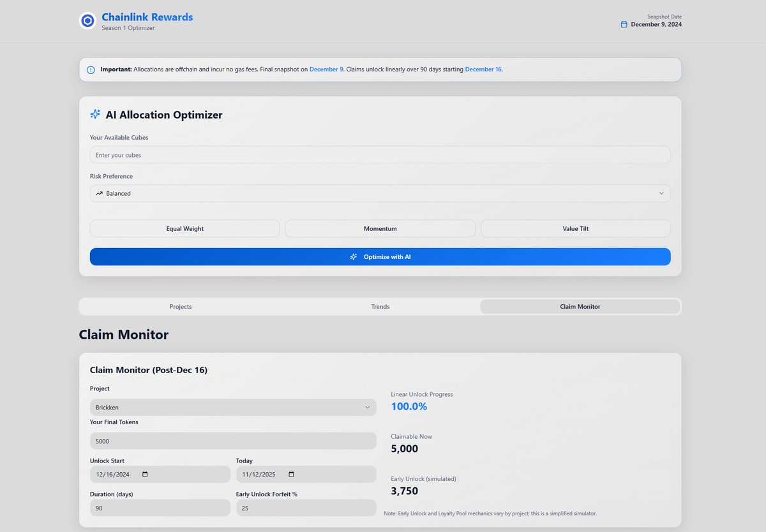Click the info icon in the Important notice
Screen dimensions: 766x532
coord(91,70)
